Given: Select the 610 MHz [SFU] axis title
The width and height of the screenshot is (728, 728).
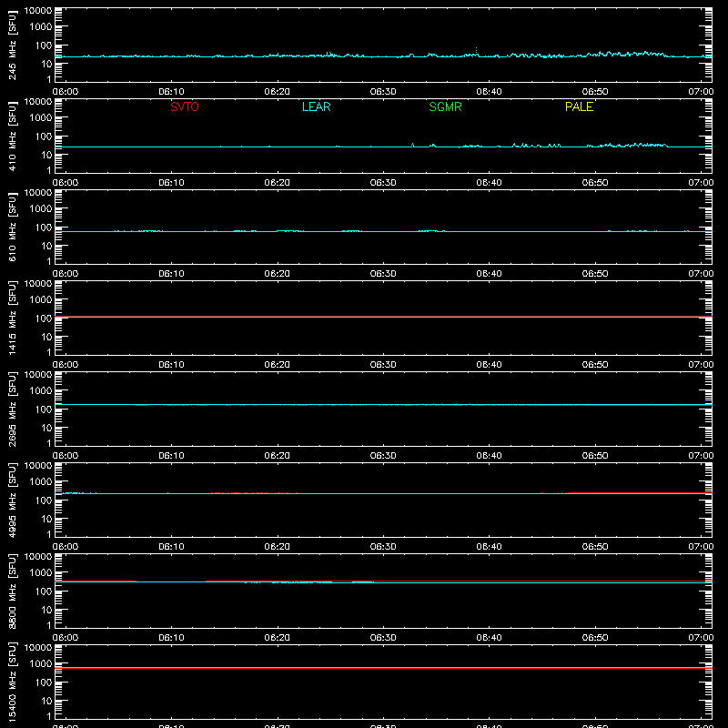Looking at the screenshot, I should (12, 227).
